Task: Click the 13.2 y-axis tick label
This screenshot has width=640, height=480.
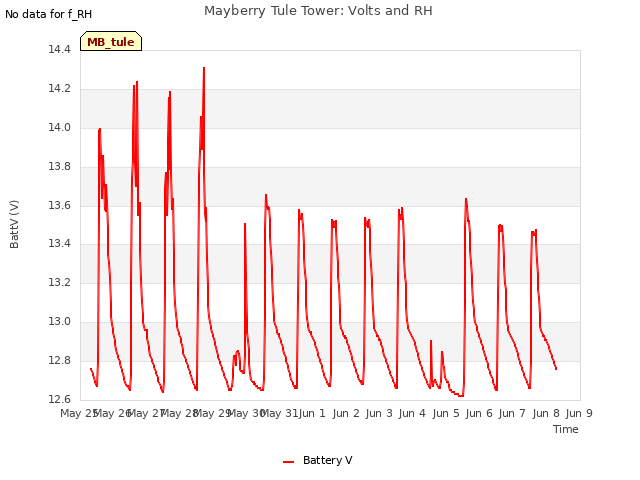Action: click(60, 282)
